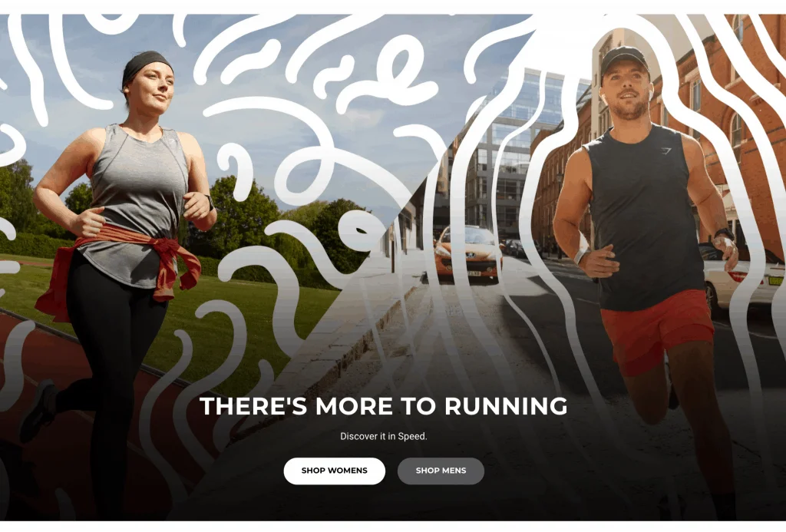Click the white wristband on man's arm
The height and width of the screenshot is (532, 786).
pos(580,255)
